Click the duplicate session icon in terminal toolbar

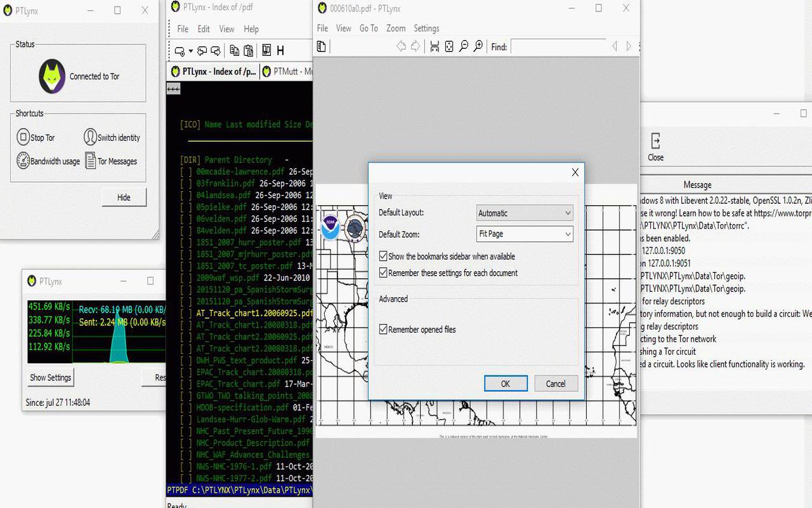click(x=216, y=51)
